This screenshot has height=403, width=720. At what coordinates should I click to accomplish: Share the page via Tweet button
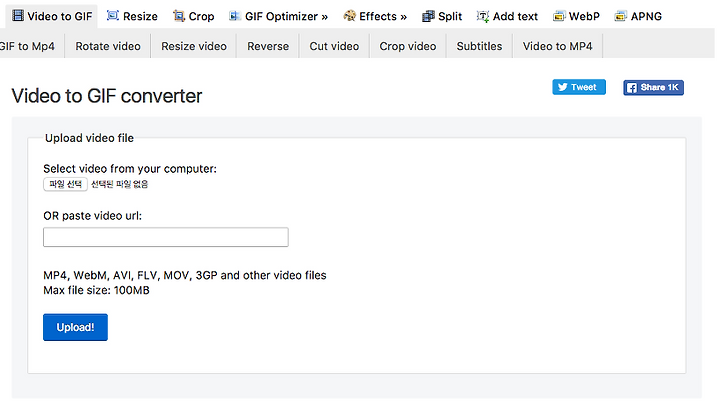pyautogui.click(x=579, y=87)
